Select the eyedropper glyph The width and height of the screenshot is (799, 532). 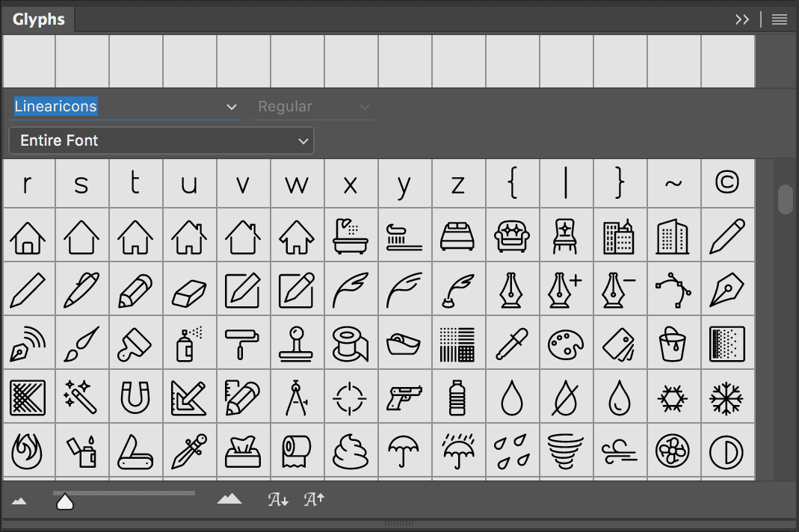[x=512, y=343]
